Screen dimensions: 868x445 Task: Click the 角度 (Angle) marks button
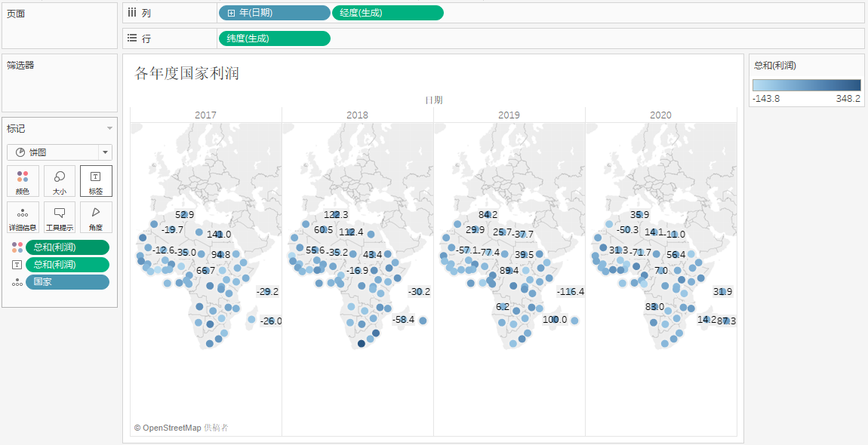coord(96,217)
